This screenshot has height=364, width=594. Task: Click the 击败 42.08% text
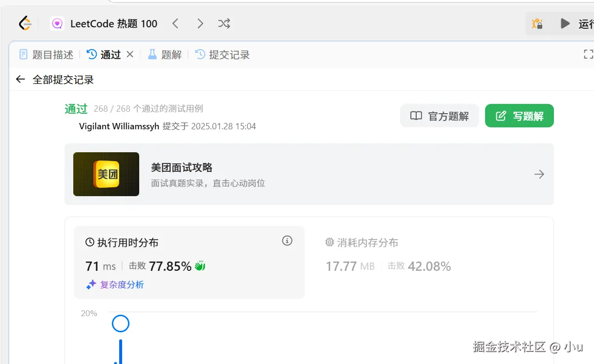pos(419,266)
